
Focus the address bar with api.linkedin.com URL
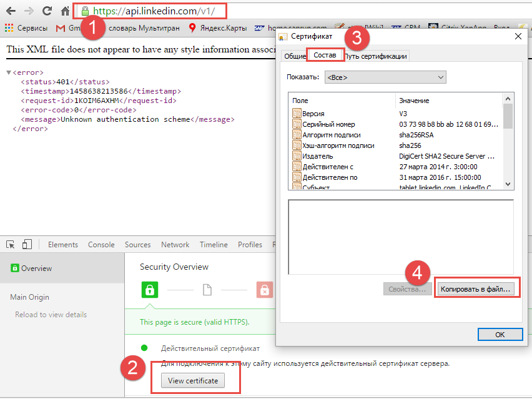pyautogui.click(x=154, y=11)
